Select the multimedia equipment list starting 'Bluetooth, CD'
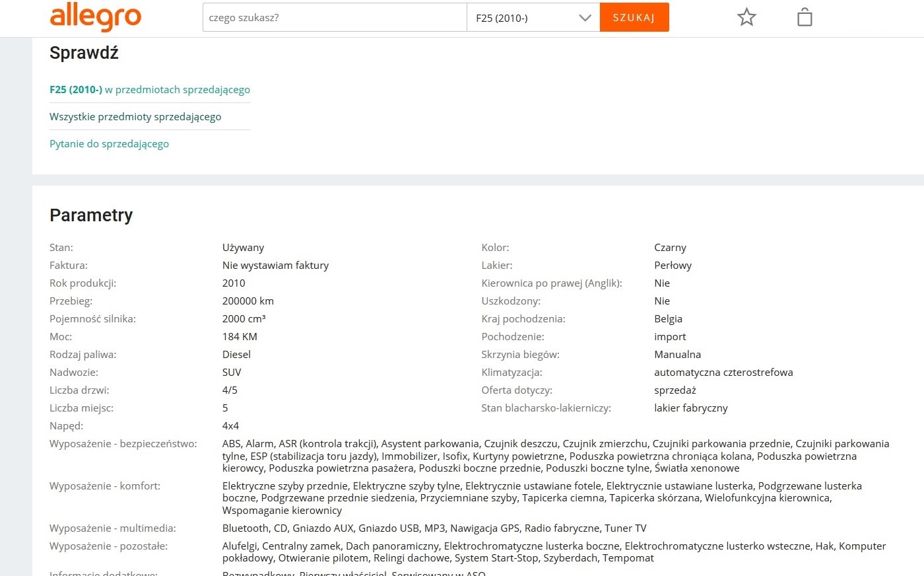 [x=434, y=528]
